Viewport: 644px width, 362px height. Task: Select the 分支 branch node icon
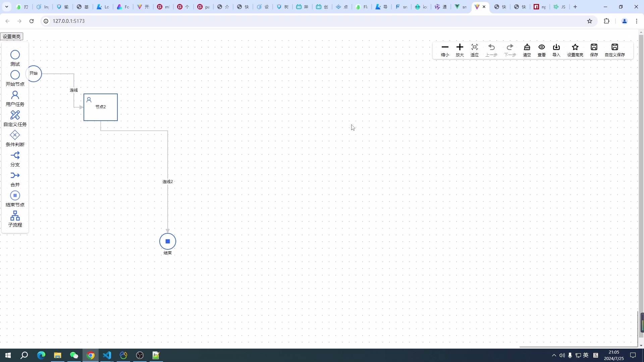pos(15,156)
